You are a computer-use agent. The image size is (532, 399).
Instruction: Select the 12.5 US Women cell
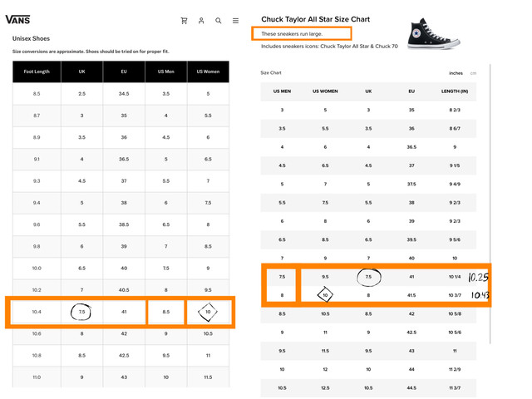325,388
